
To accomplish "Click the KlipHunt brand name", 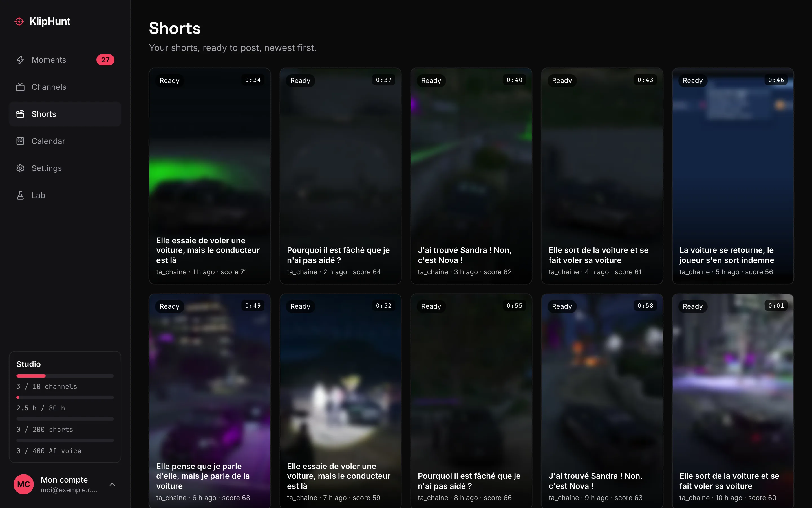I will [x=50, y=21].
